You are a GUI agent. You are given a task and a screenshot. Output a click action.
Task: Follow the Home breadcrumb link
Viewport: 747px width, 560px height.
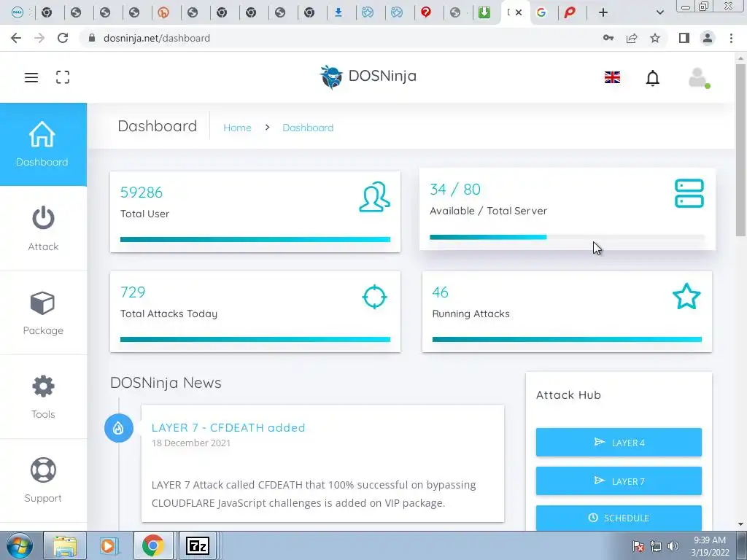(237, 128)
